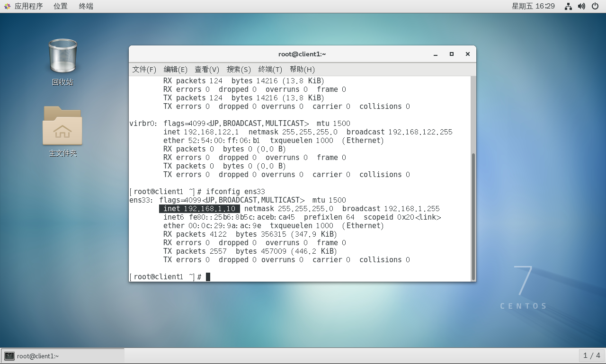Viewport: 606px width, 364px height.
Task: Click the network connection tray icon
Action: (569, 6)
